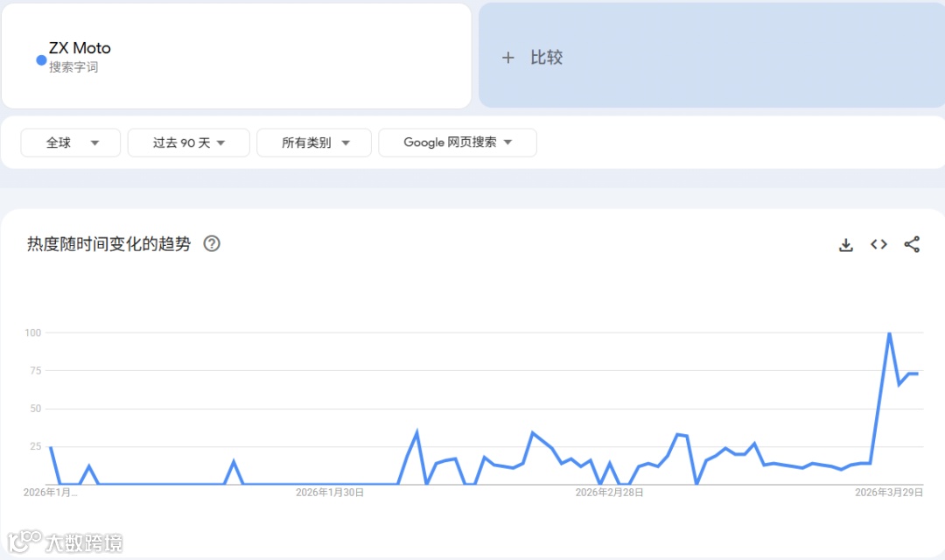Click the 2026年3月29日 axis label
This screenshot has height=560, width=945.
[889, 493]
